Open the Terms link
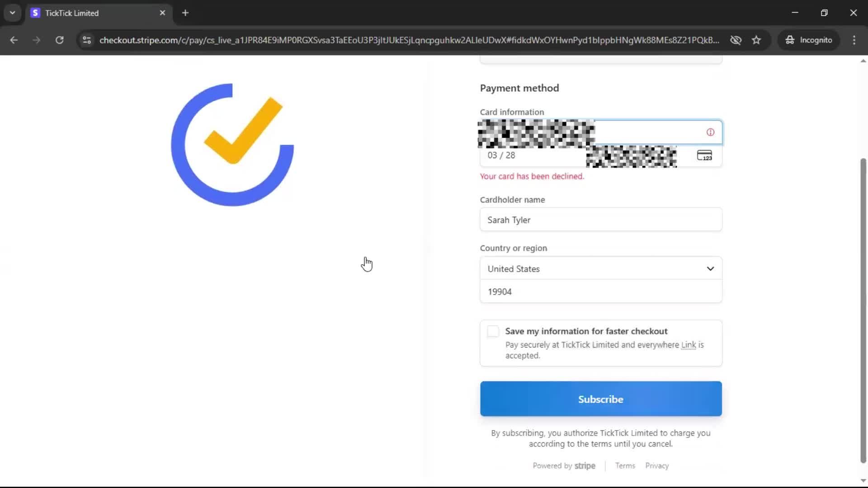 [625, 466]
